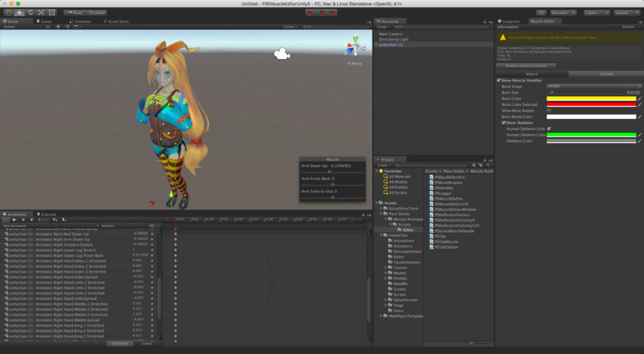Click the Add Event icon in the Animation window

pyautogui.click(x=64, y=219)
